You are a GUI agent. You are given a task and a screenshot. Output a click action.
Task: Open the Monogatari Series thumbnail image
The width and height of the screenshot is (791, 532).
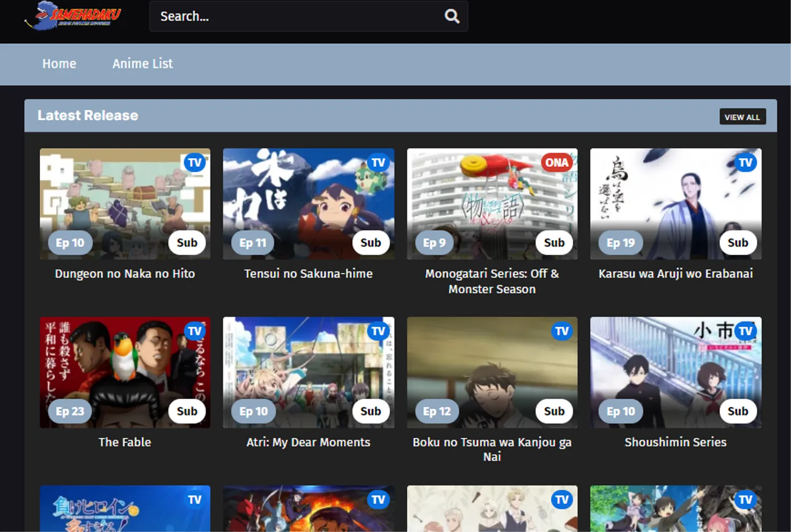click(492, 204)
